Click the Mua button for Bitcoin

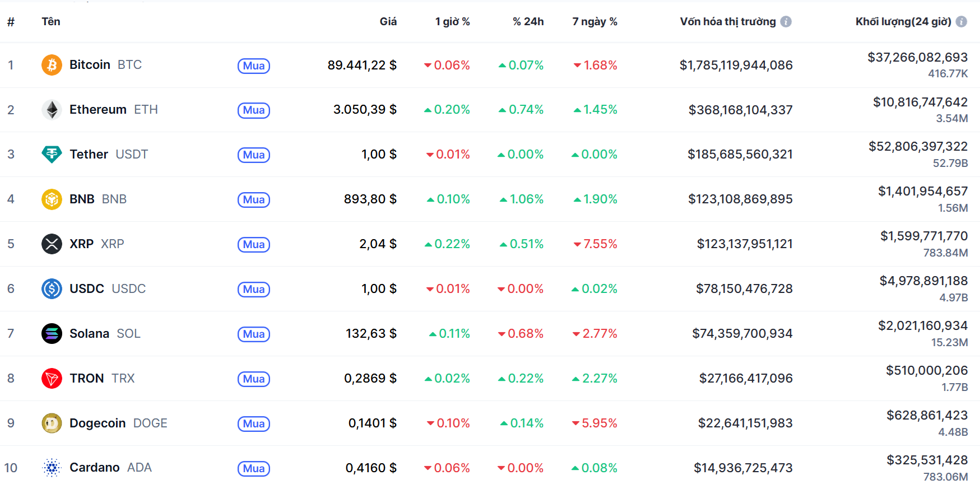click(254, 66)
